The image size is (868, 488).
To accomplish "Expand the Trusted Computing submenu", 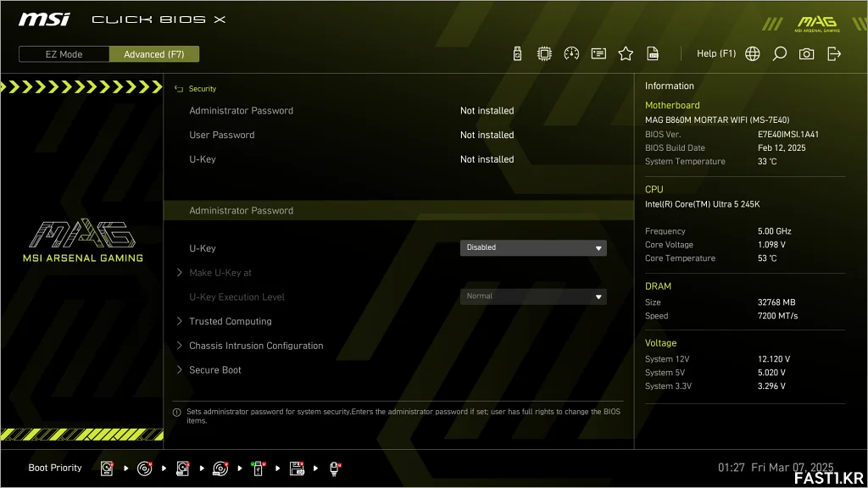I will (231, 321).
